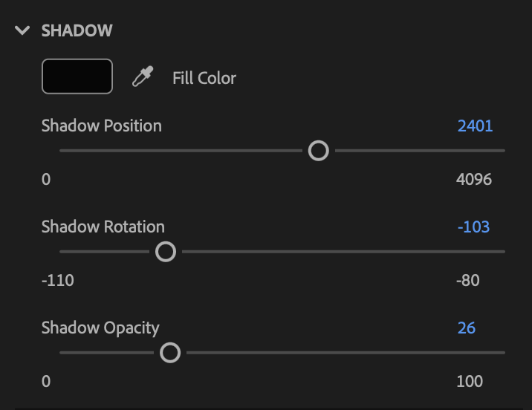Select the Shadow Position value 2401
The image size is (532, 410).
[x=475, y=126]
